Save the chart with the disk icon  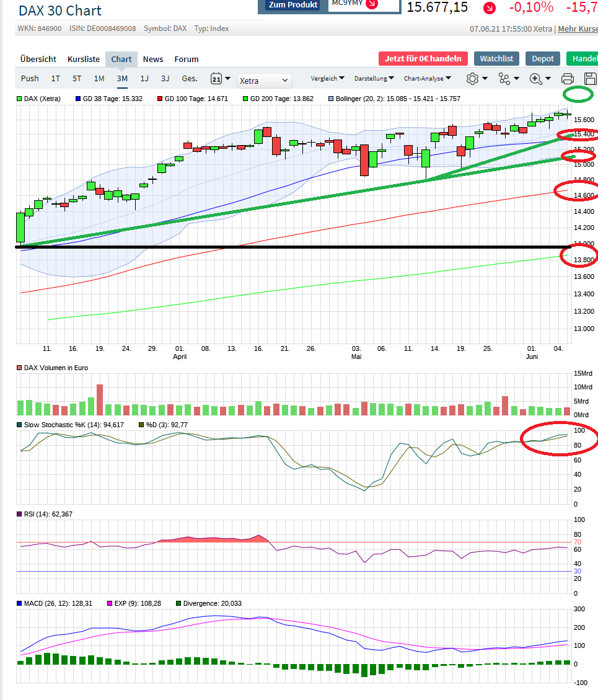590,78
